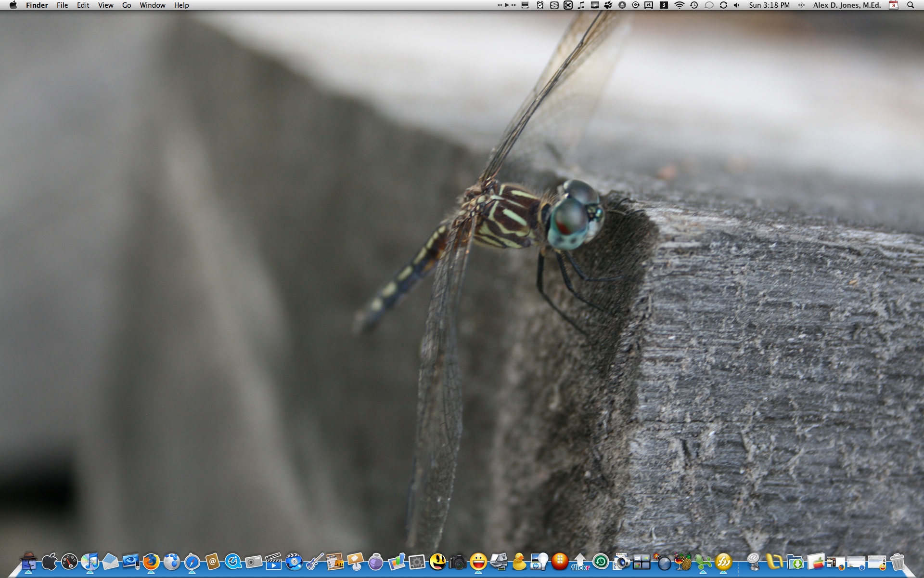Screen dimensions: 924x578
Task: Skip to next track in menu bar
Action: [x=514, y=5]
